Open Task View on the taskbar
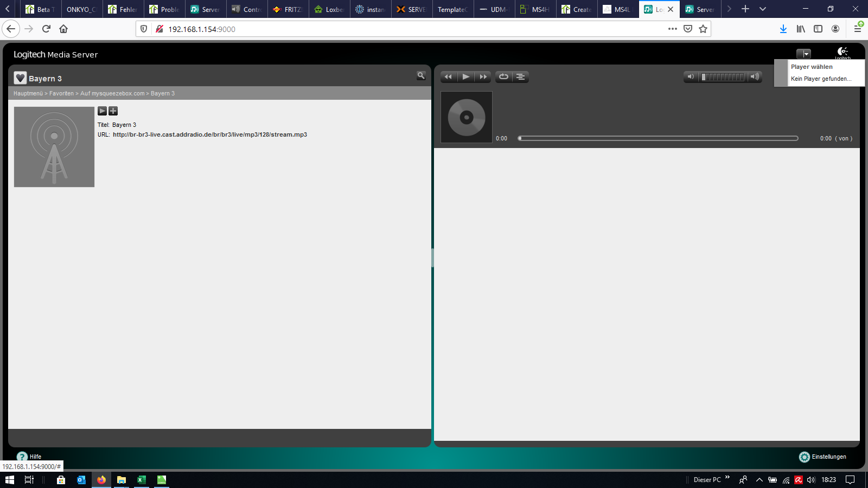Screen dimensions: 868x488 click(29, 480)
